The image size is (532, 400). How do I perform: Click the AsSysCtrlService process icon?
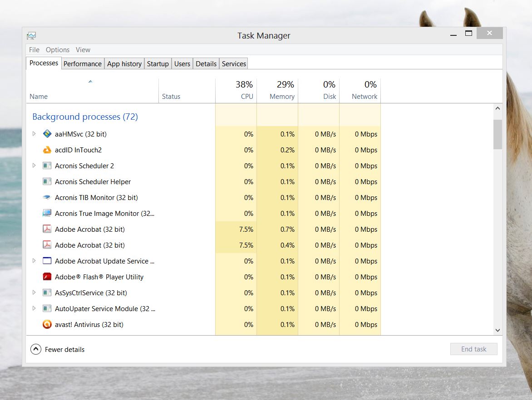[x=47, y=293]
